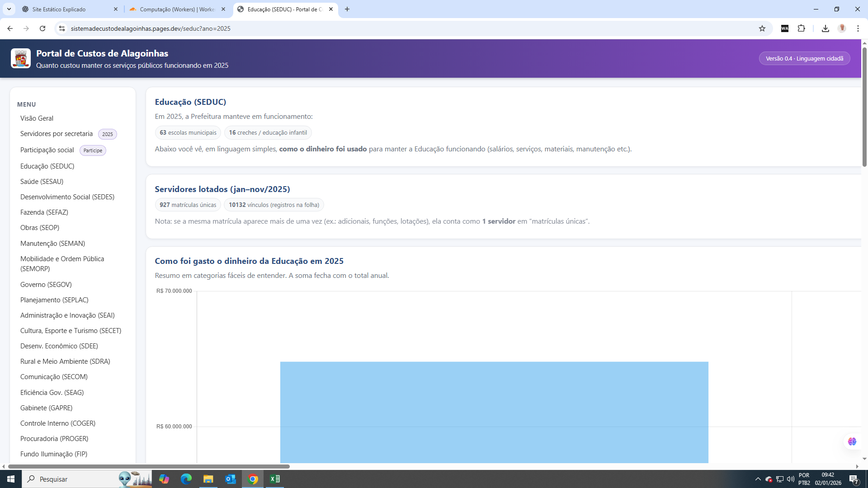Click the Participe badge beside Participação social
The height and width of the screenshot is (488, 868).
[93, 150]
